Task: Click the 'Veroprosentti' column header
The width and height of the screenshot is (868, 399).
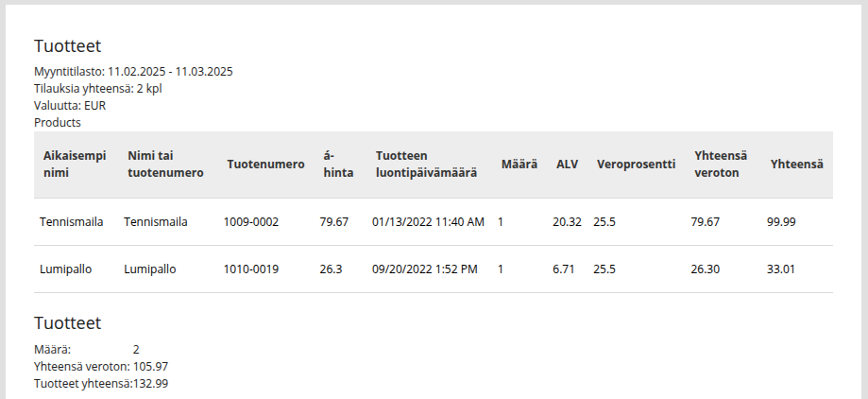Action: coord(636,164)
